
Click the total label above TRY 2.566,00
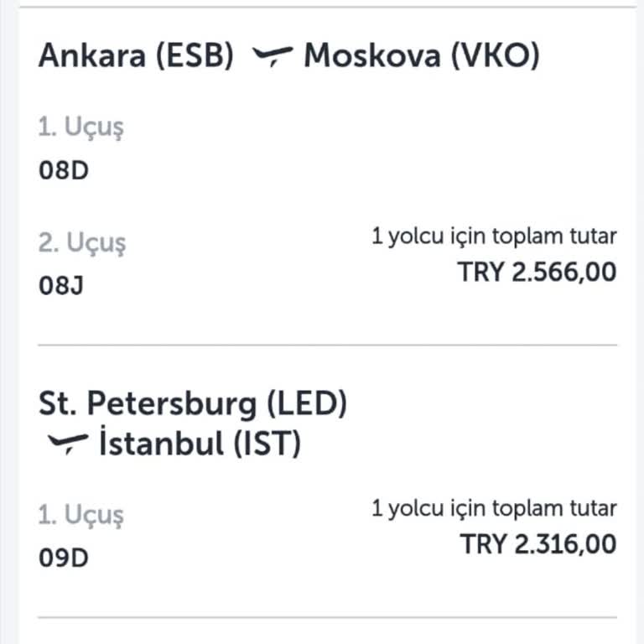pyautogui.click(x=494, y=237)
